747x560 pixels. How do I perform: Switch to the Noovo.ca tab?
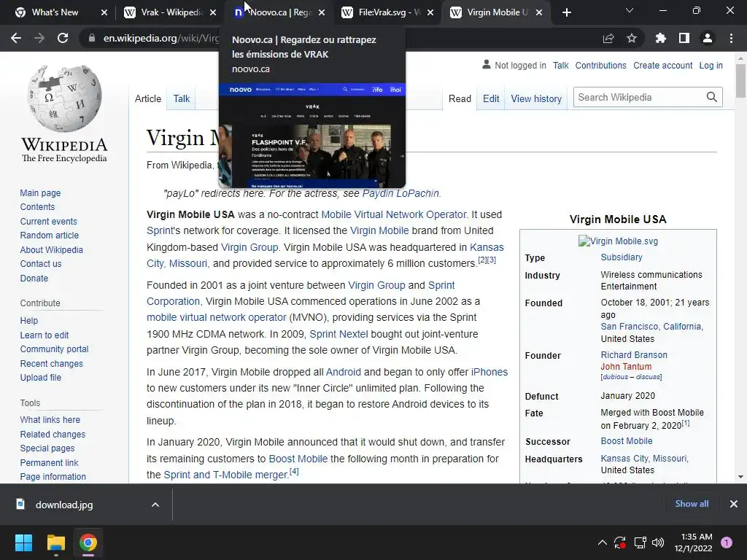pos(280,12)
